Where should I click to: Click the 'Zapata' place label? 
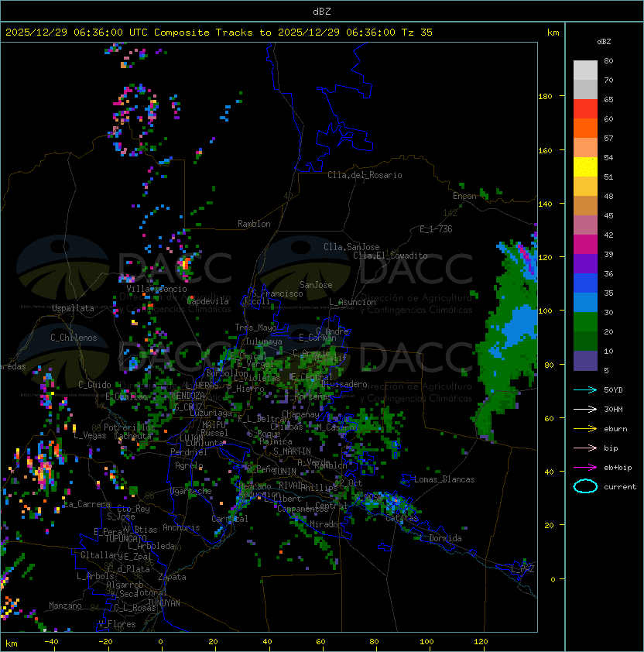[x=172, y=577]
